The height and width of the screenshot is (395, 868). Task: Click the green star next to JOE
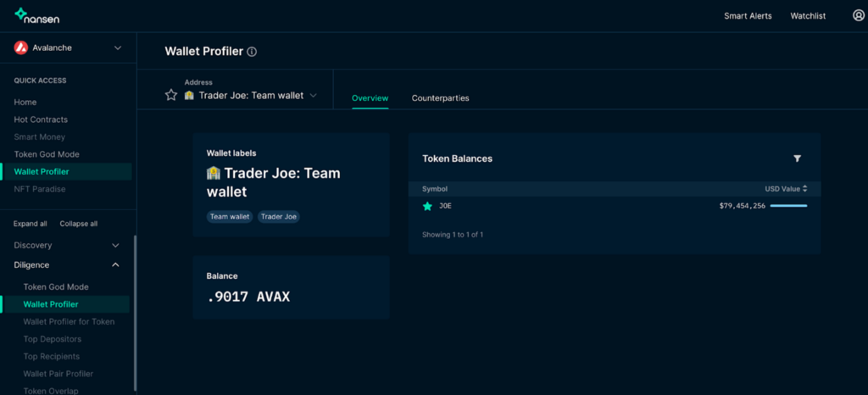[x=427, y=206]
